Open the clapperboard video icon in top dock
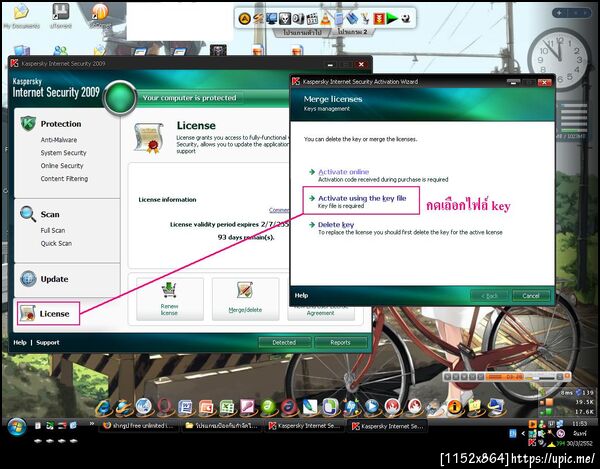600x469 pixels. (312, 18)
